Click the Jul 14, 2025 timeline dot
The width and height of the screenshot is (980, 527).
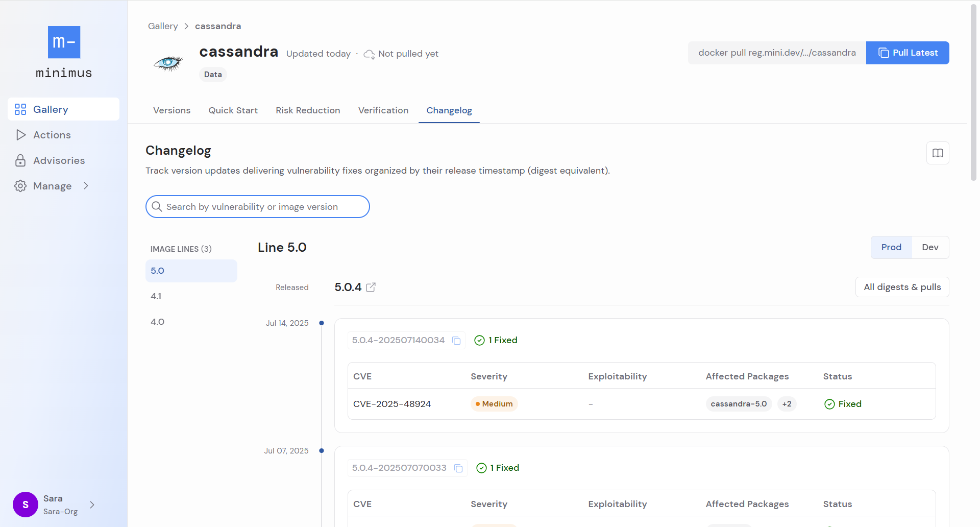click(322, 323)
